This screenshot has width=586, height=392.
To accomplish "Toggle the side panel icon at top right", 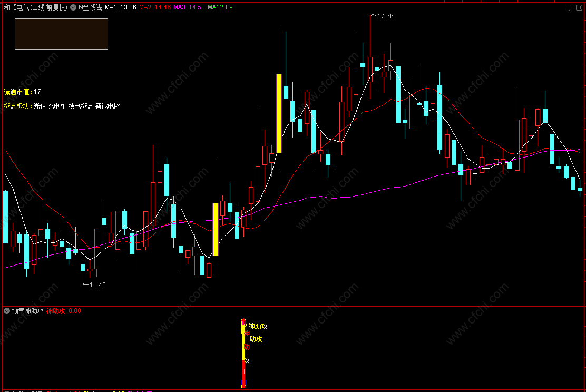I will tap(579, 7).
